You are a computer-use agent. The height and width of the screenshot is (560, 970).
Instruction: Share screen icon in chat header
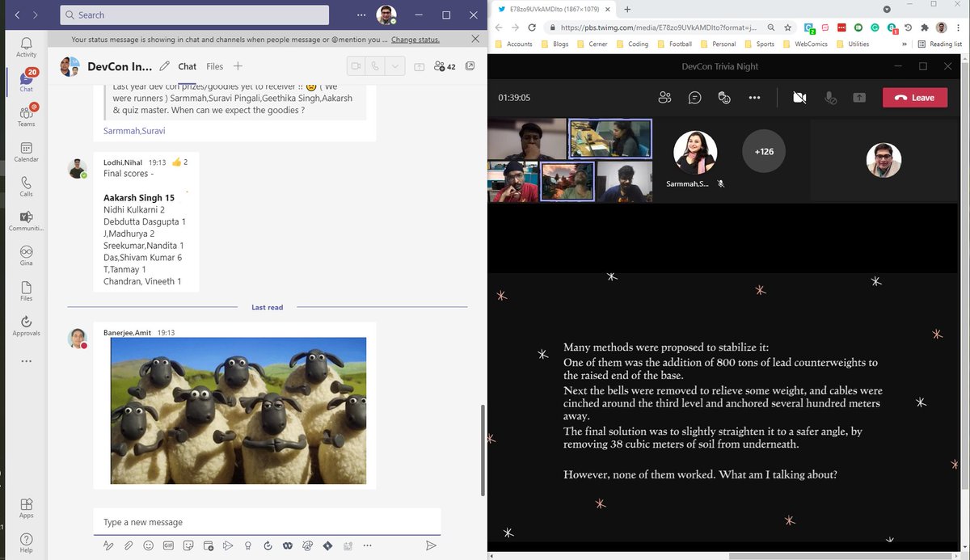click(419, 66)
